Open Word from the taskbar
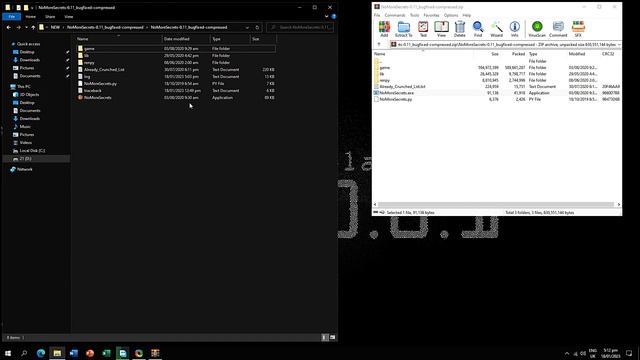Screen dimensions: 640x360 point(73,353)
